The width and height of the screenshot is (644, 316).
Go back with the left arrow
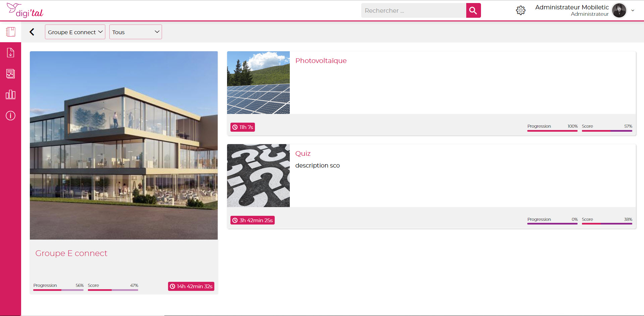32,32
